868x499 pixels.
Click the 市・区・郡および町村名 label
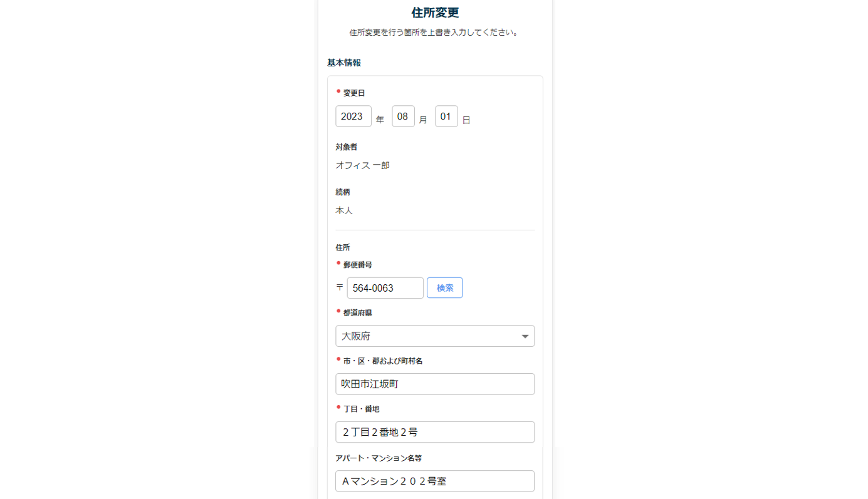coord(383,361)
